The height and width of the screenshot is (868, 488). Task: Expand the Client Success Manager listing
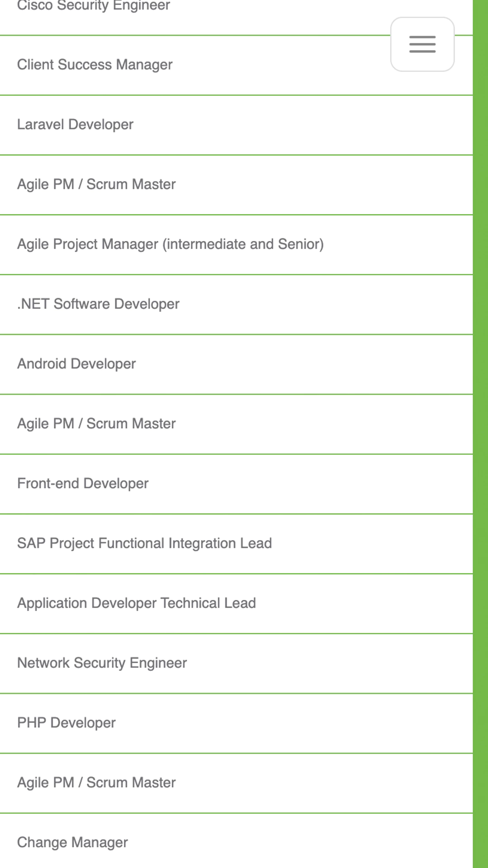pos(95,65)
